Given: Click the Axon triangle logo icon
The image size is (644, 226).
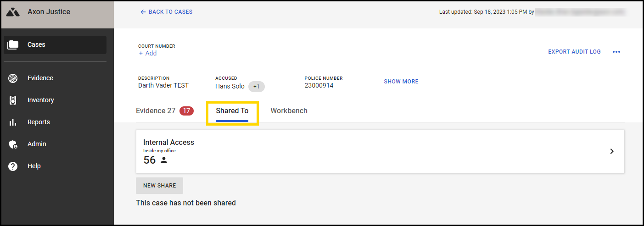Looking at the screenshot, I should tap(13, 12).
